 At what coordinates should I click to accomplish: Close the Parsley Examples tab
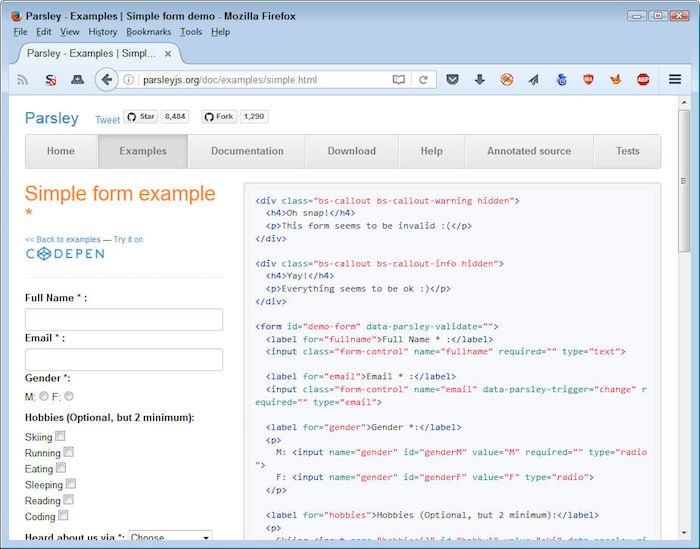coord(168,54)
